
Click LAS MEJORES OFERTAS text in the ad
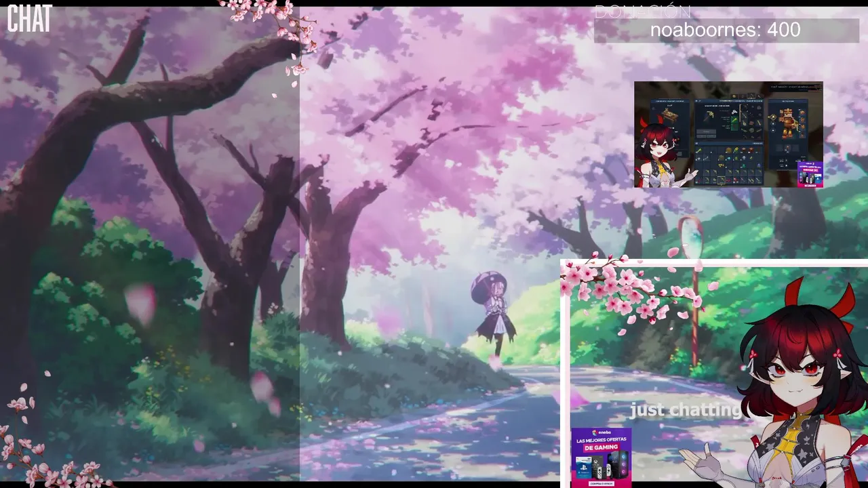(x=601, y=440)
